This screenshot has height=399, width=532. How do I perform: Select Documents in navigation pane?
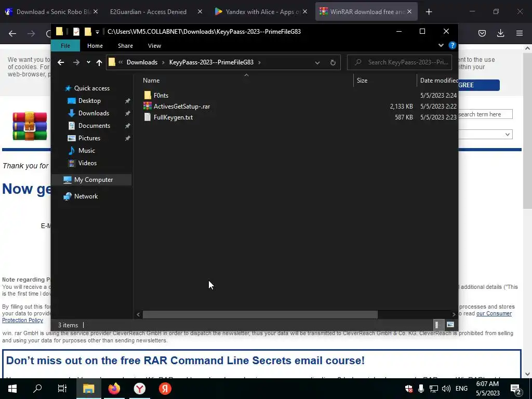coord(94,126)
